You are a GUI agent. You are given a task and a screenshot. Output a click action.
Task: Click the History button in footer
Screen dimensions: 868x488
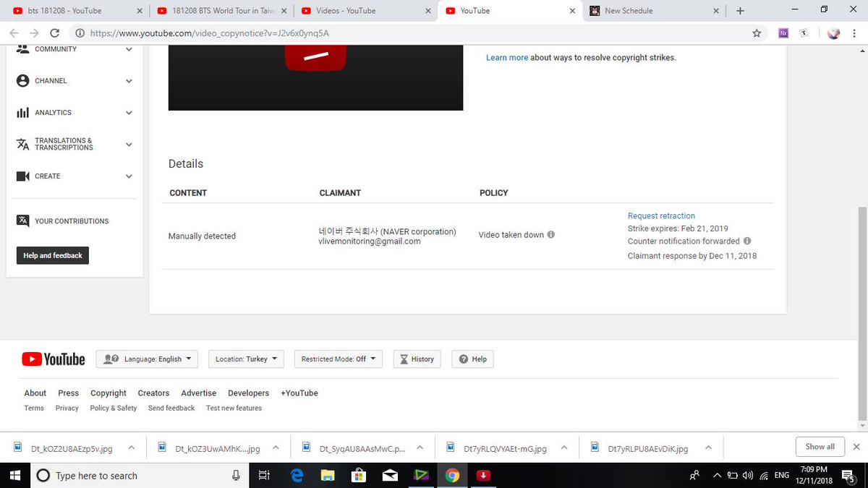[417, 359]
